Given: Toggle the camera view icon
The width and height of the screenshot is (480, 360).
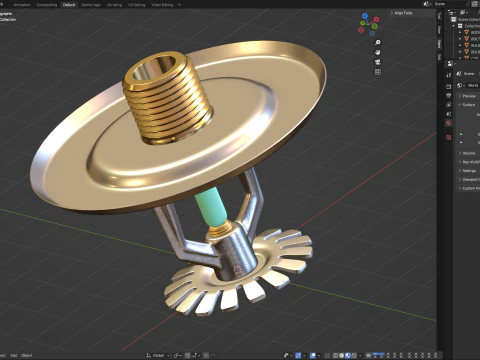Looking at the screenshot, I should click(378, 62).
